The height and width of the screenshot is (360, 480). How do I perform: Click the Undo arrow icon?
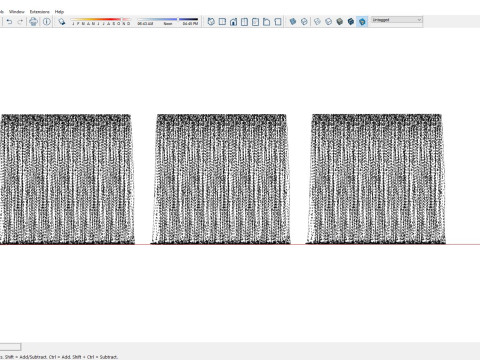(9, 22)
